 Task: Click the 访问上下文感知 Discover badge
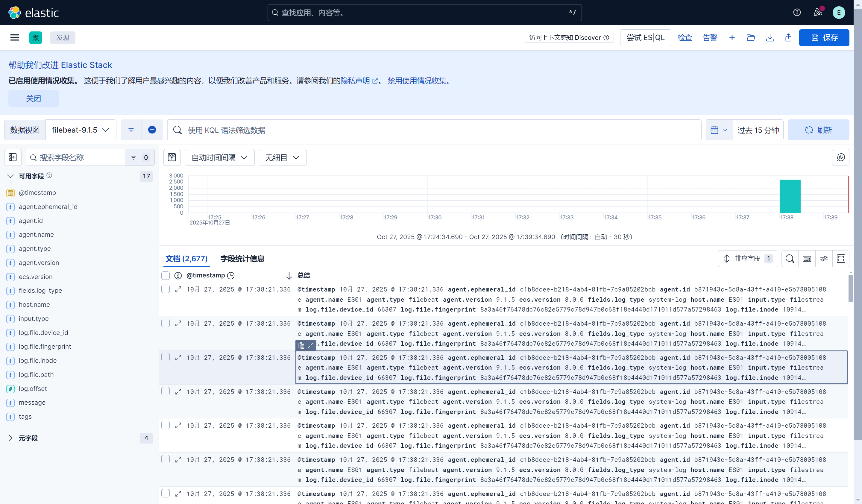(x=569, y=38)
